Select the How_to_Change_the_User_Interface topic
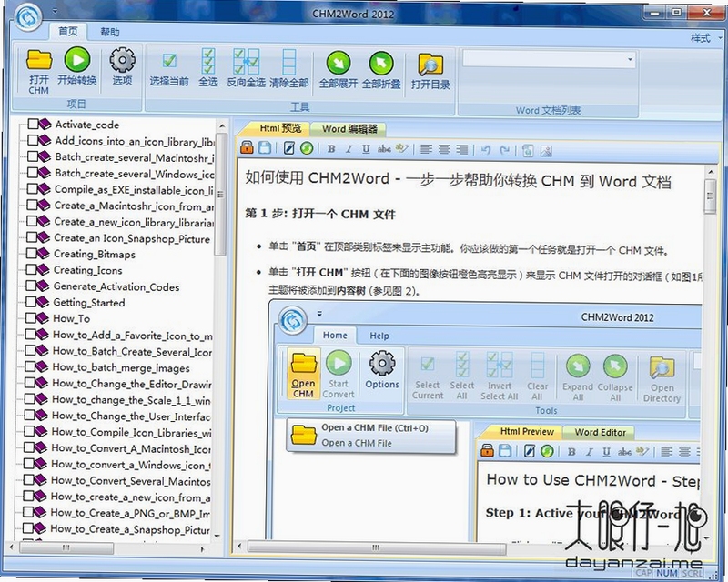 [131, 416]
